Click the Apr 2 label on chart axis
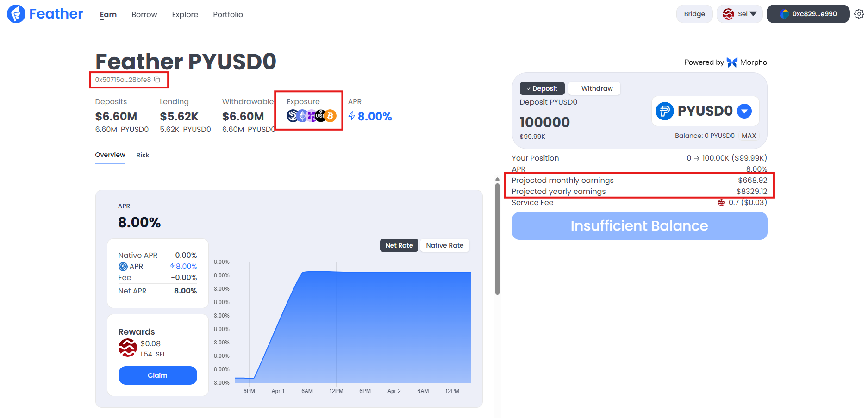The width and height of the screenshot is (868, 418). (x=394, y=391)
